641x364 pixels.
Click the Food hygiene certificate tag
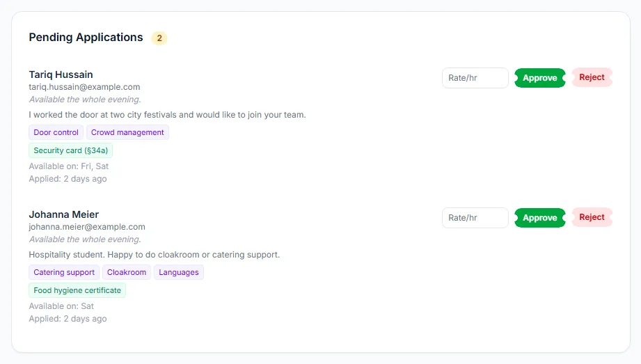77,290
